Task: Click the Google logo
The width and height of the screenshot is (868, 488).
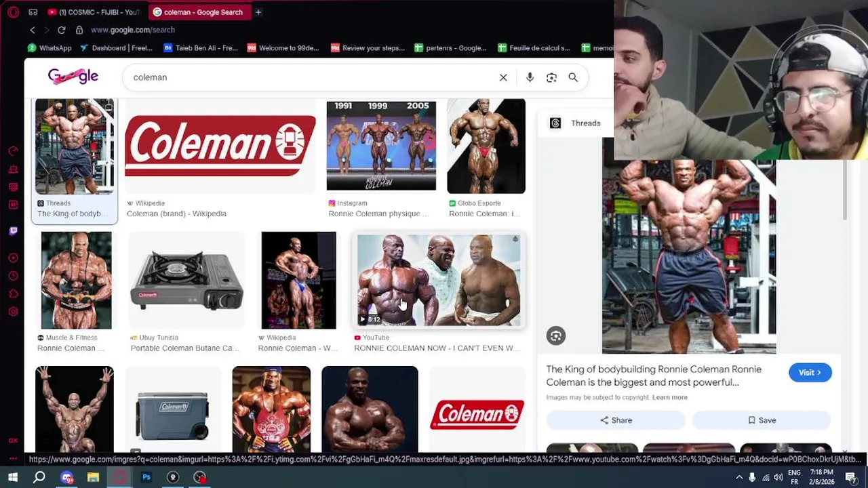Action: tap(73, 77)
